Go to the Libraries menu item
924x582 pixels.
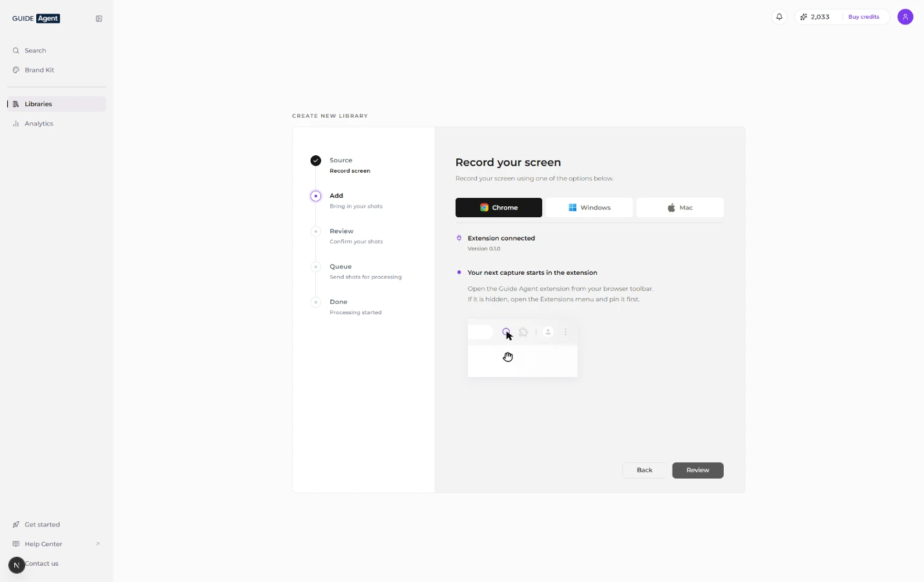click(x=57, y=104)
